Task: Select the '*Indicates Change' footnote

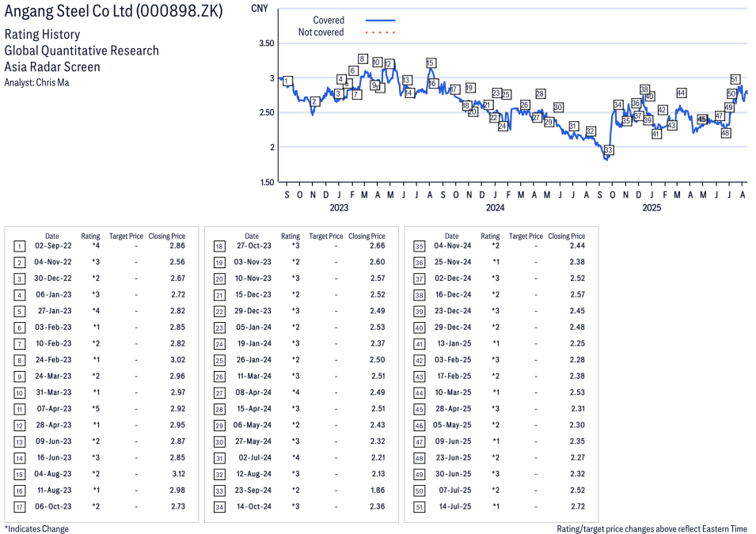Action: (36, 528)
